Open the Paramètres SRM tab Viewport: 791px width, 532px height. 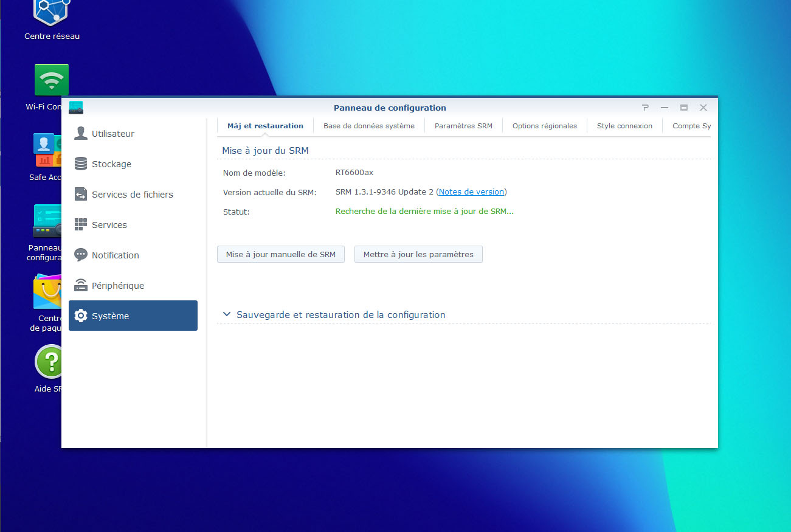pos(463,126)
